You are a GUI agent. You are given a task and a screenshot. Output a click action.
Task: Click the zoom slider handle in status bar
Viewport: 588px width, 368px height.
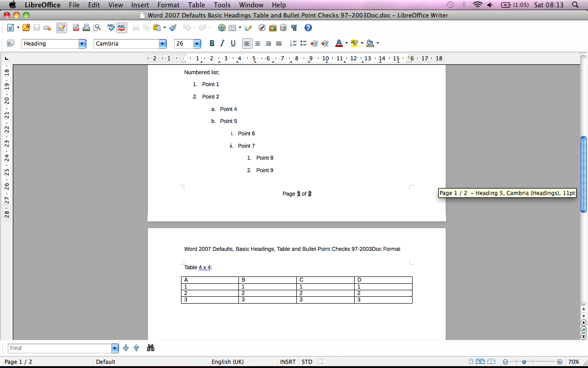click(x=524, y=362)
